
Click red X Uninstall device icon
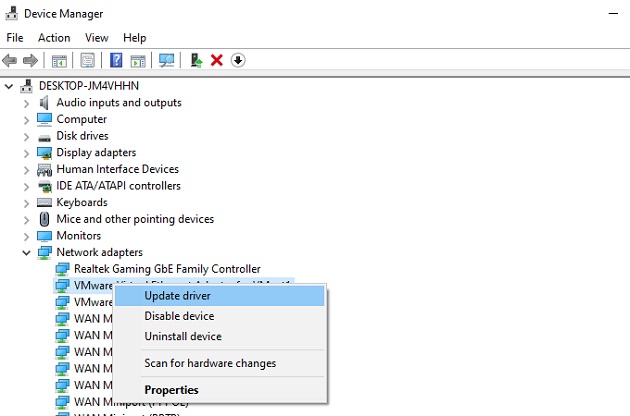tap(217, 60)
